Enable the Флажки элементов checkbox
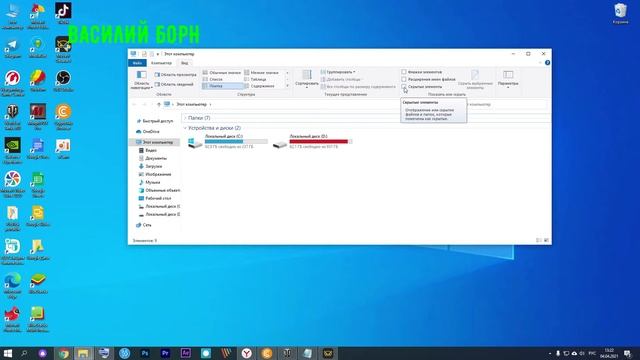This screenshot has height=360, width=640. click(x=404, y=72)
